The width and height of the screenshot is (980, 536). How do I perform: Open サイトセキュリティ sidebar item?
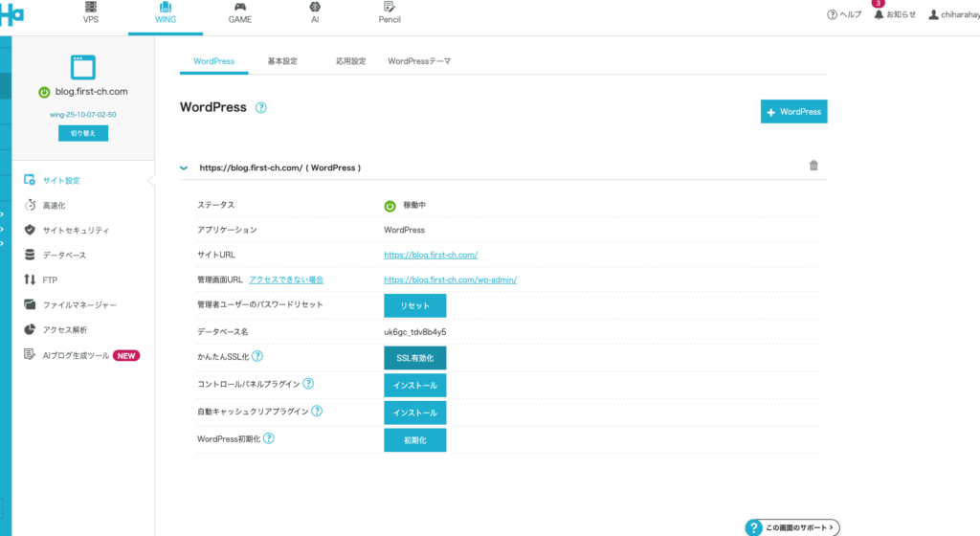click(75, 230)
